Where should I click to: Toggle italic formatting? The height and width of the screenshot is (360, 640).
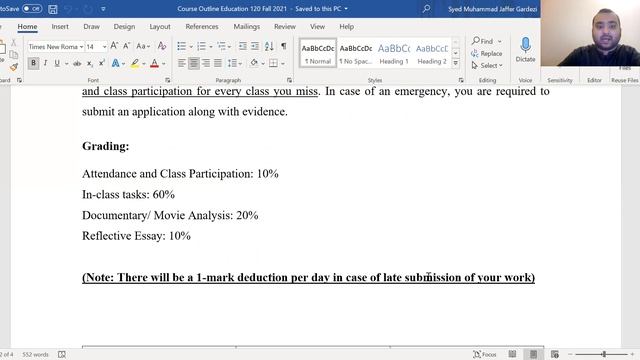pos(45,63)
